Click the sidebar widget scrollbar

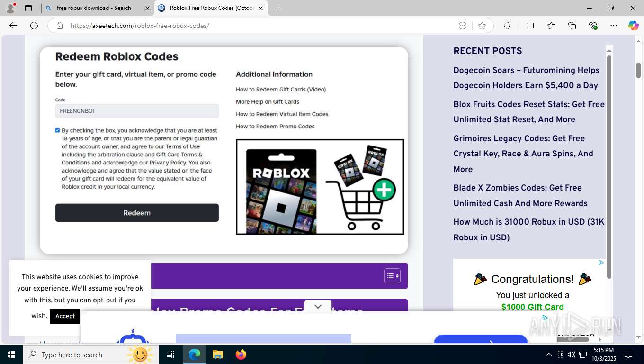[x=609, y=167]
